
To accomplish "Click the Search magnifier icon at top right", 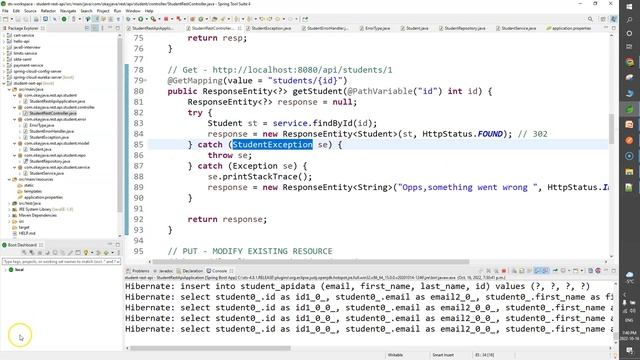I will click(590, 19).
